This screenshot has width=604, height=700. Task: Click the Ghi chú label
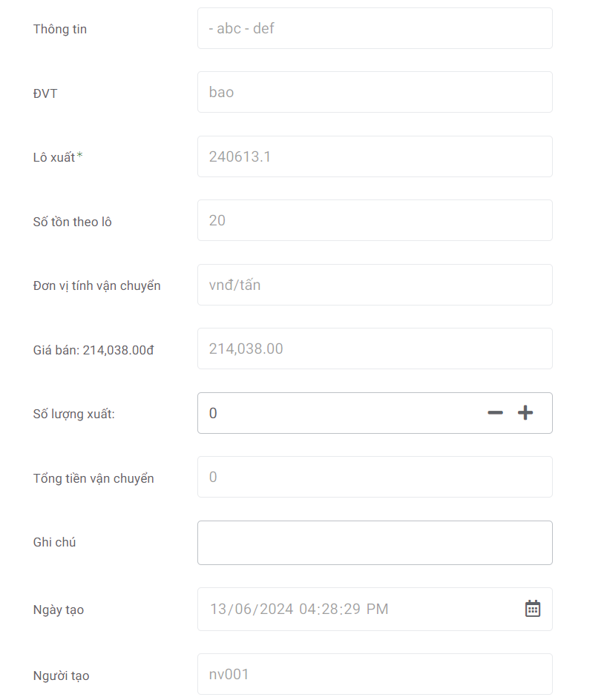point(55,543)
